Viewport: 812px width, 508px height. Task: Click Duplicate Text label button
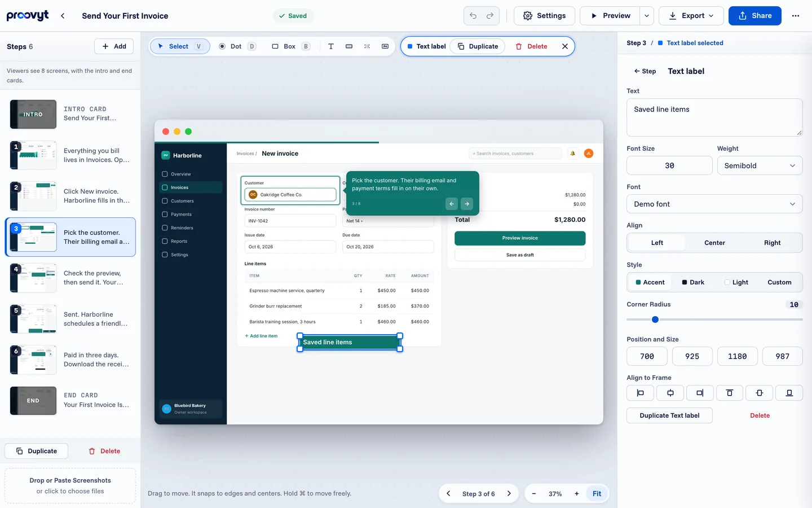(669, 415)
